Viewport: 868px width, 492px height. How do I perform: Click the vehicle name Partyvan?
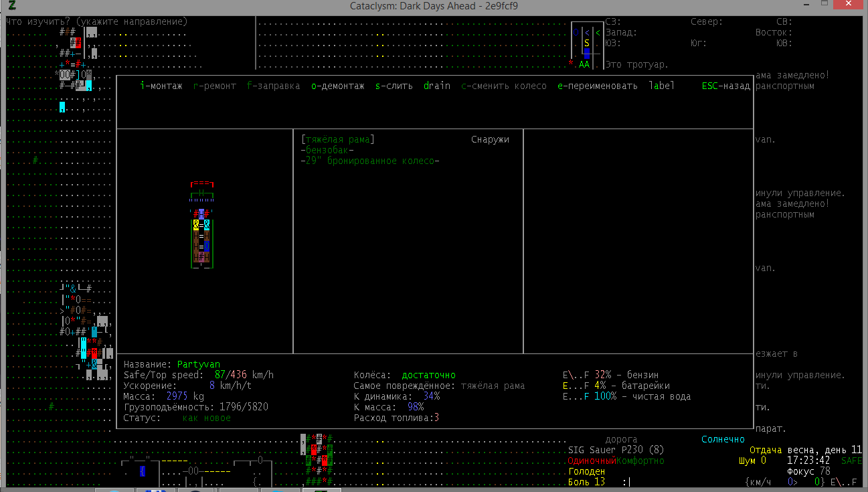pos(199,364)
